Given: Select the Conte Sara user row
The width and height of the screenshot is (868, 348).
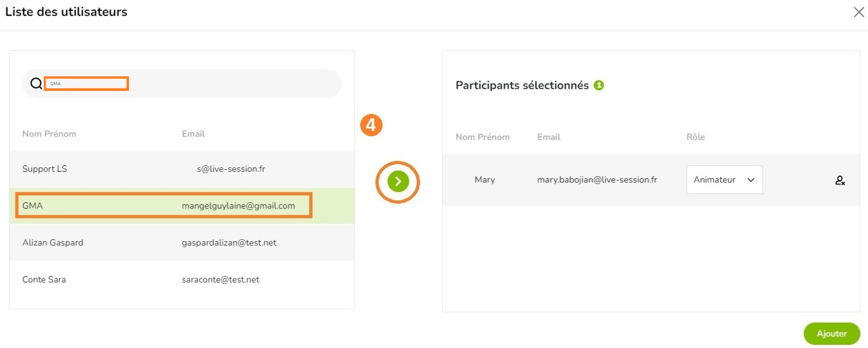Looking at the screenshot, I should click(182, 280).
